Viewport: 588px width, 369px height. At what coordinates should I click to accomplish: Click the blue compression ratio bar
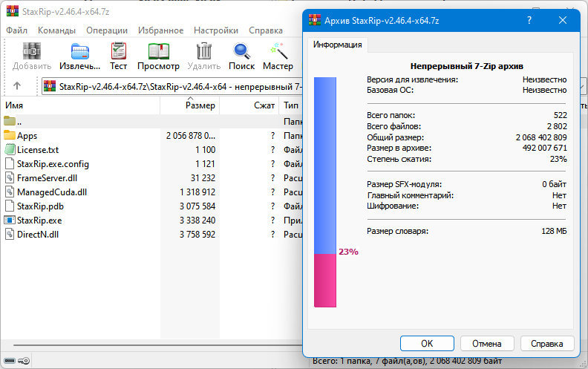(324, 166)
